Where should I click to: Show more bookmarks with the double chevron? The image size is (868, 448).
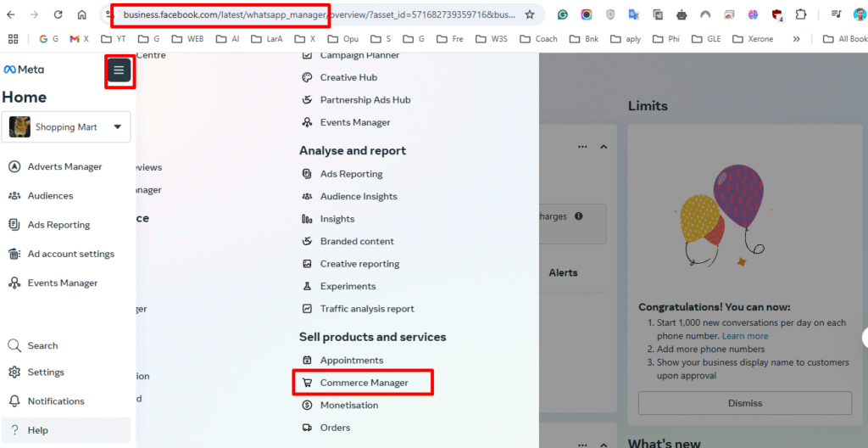(x=797, y=39)
